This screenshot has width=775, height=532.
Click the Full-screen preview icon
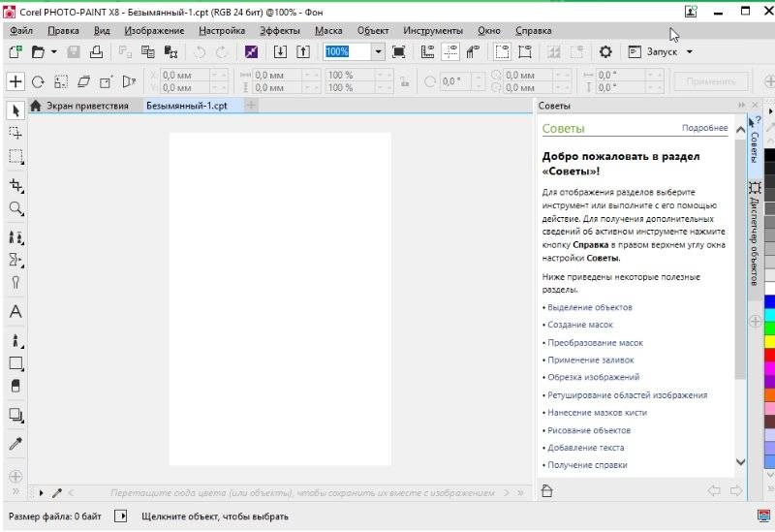coord(398,51)
